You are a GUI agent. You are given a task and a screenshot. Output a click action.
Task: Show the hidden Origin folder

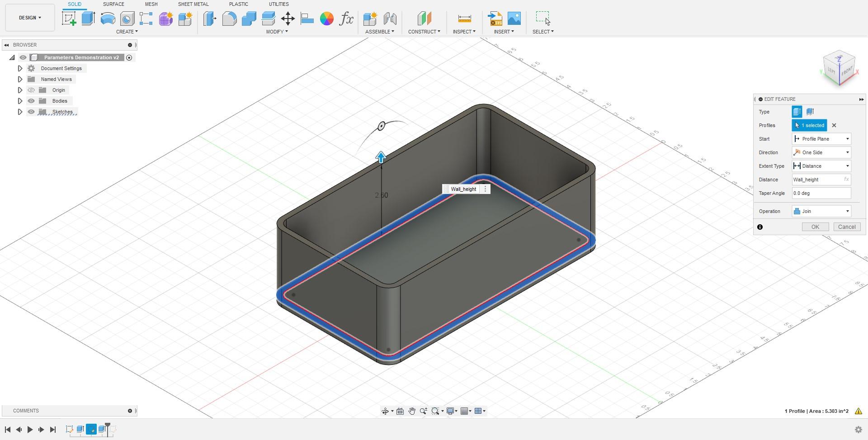pyautogui.click(x=31, y=90)
